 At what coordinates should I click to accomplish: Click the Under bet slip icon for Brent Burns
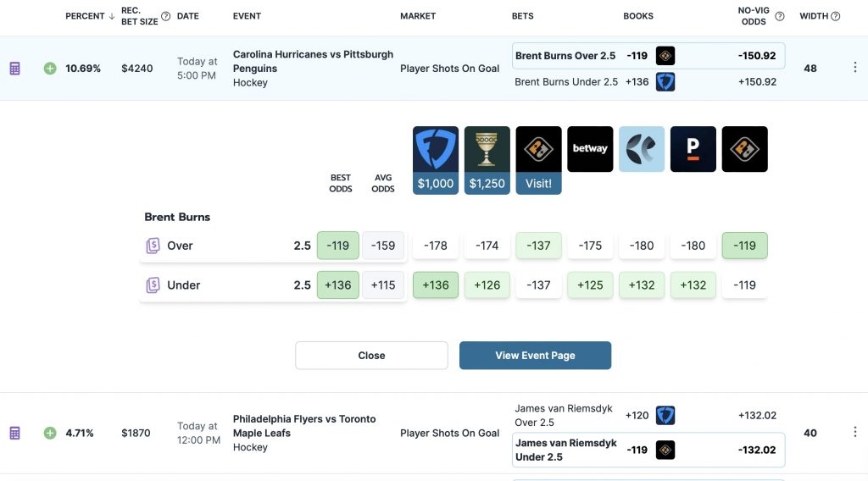point(153,285)
